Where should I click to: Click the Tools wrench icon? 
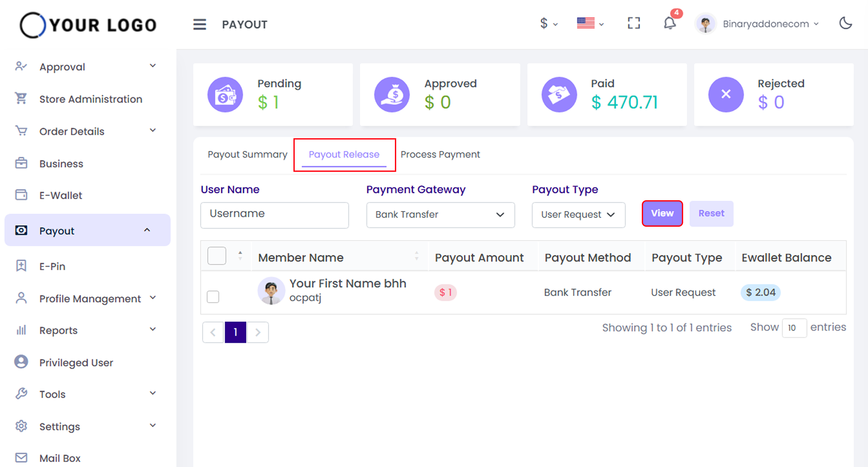pos(21,394)
